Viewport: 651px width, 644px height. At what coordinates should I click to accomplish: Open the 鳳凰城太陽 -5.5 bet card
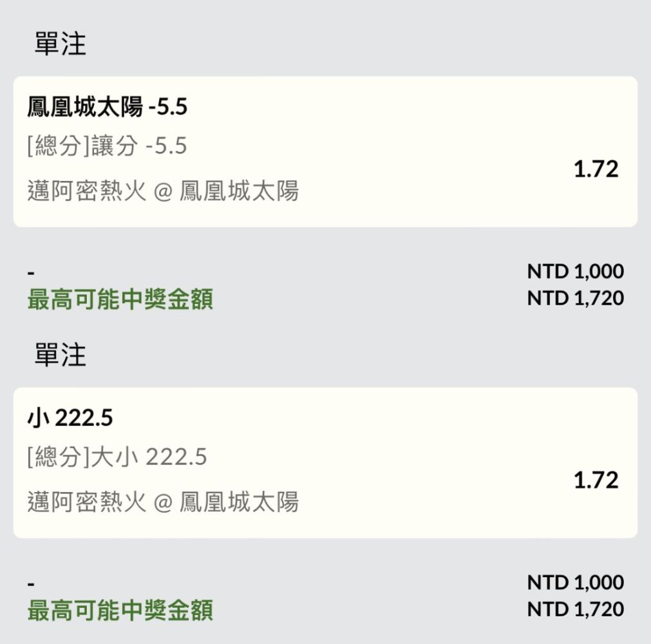coord(325,151)
